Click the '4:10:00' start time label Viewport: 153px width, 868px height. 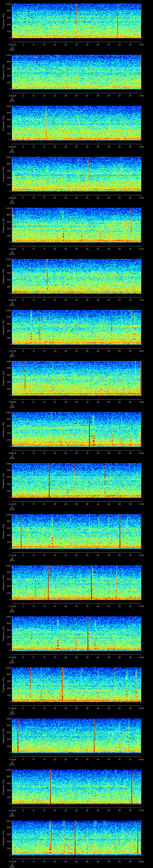click(x=12, y=504)
